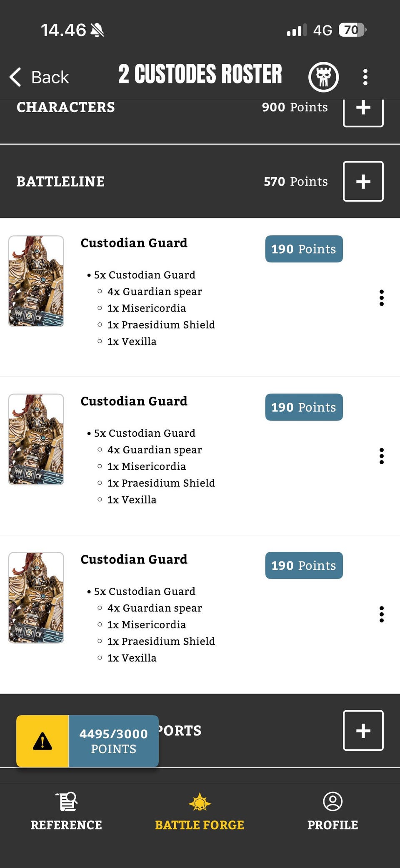This screenshot has width=400, height=868.
Task: Collapse the Battleline section header
Action: point(61,181)
